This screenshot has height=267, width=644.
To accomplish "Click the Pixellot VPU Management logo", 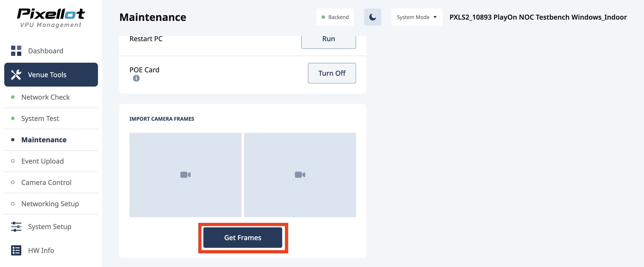I will (51, 17).
